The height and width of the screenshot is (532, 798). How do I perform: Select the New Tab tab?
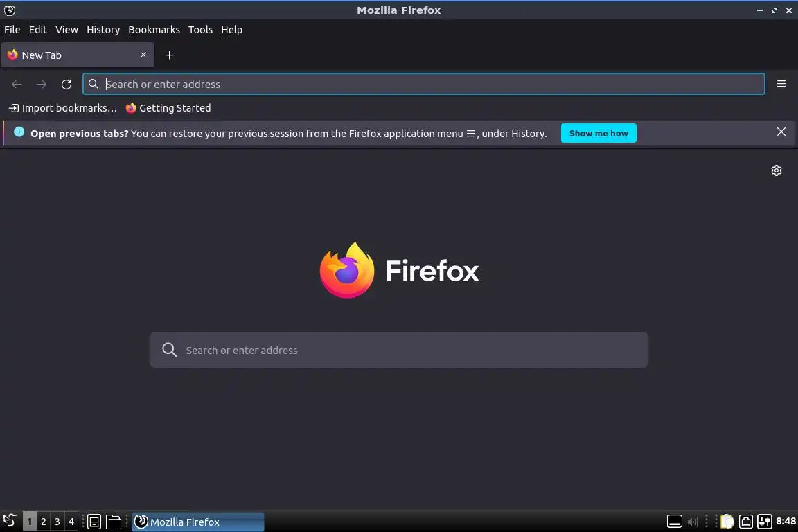pyautogui.click(x=78, y=55)
